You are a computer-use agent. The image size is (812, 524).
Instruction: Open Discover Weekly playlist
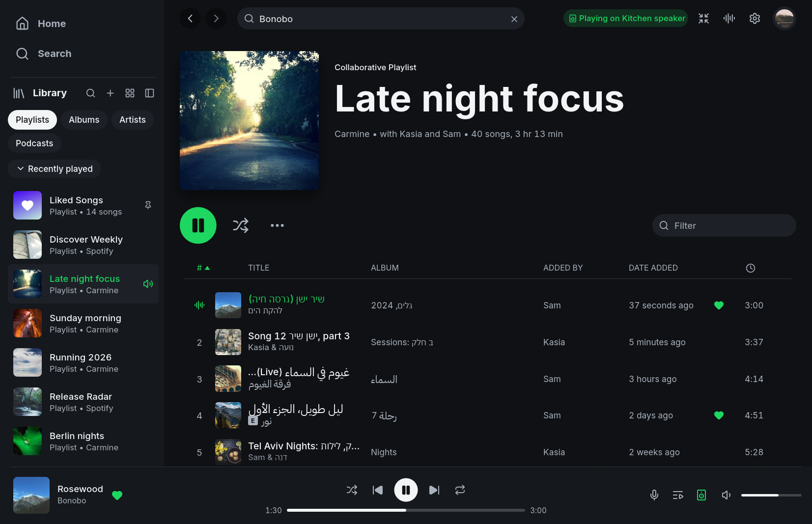[83, 245]
